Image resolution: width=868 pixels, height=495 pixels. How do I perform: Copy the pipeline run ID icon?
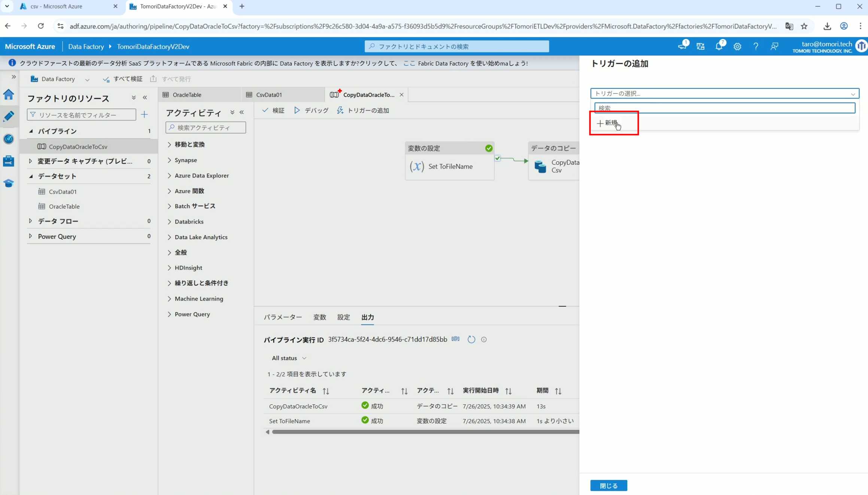pos(455,339)
